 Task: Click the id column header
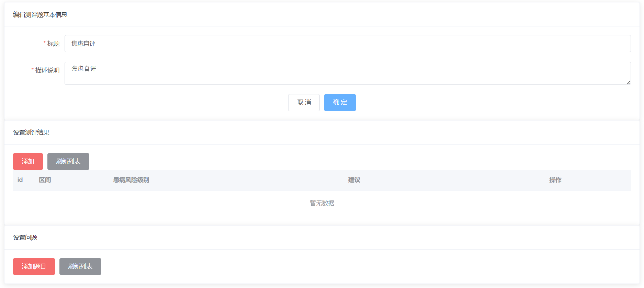[20, 180]
